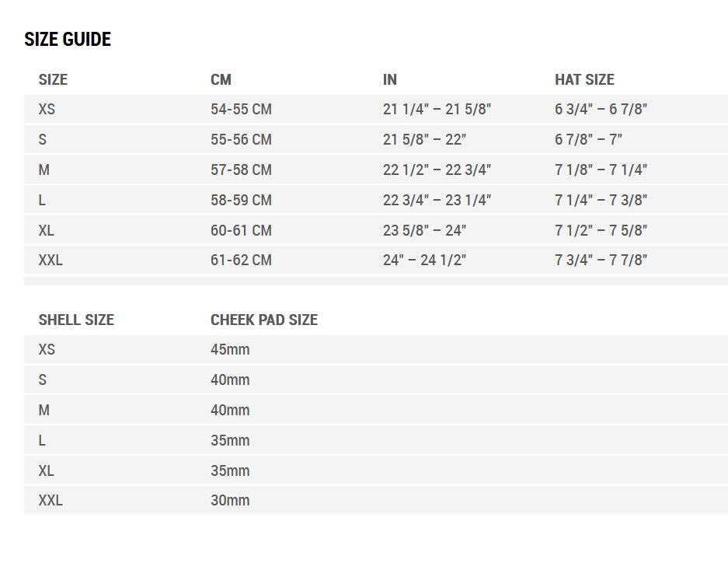
Task: Click hat size 7 3/4" – 7 7/8"
Action: click(601, 261)
